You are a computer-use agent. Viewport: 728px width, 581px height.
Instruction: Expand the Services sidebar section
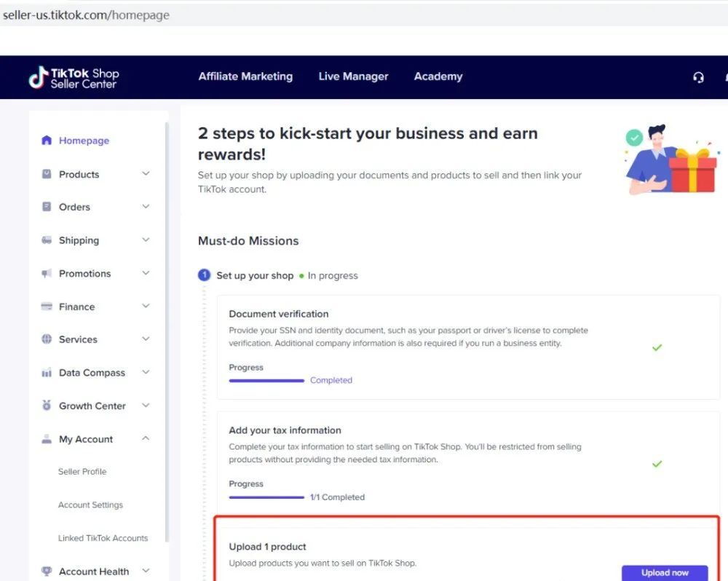point(146,339)
